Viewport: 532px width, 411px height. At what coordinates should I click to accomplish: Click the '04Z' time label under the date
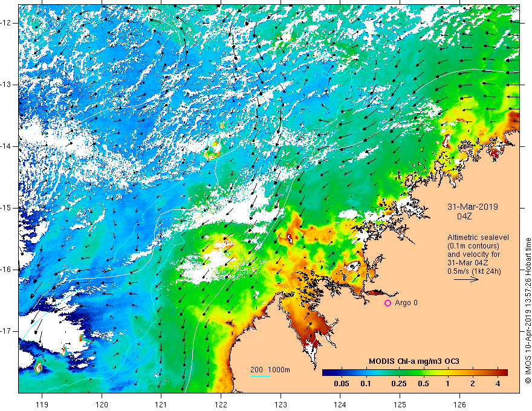(x=464, y=216)
